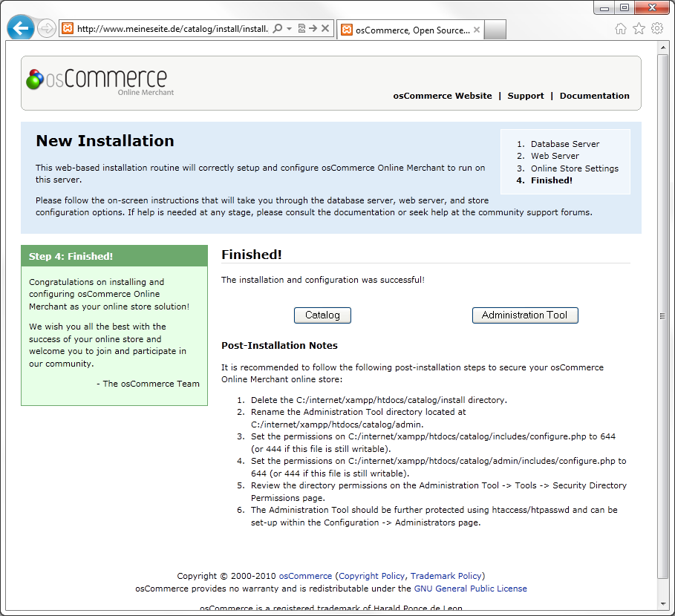Image resolution: width=675 pixels, height=616 pixels.
Task: Click the "Database Server" step text
Action: point(565,144)
